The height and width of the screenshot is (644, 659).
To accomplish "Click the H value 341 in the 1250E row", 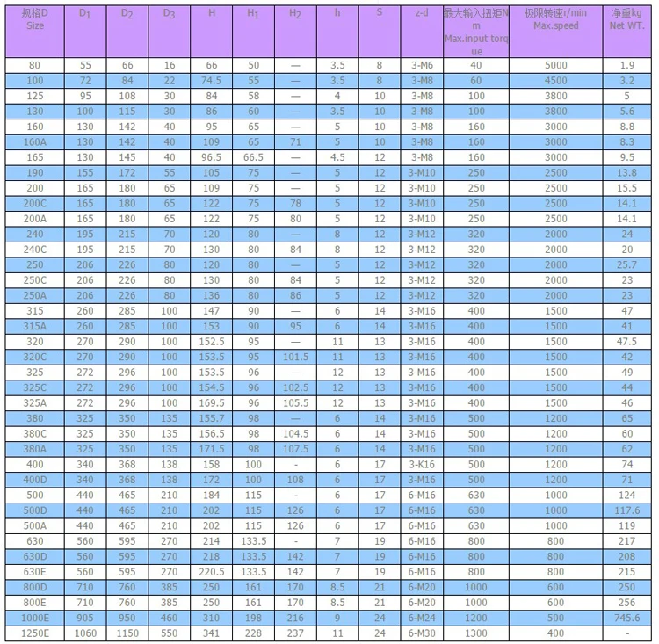I will (212, 633).
